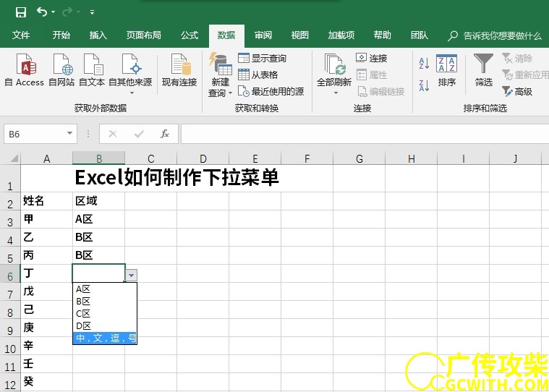
Task: Click the 从表格 button
Action: (258, 74)
